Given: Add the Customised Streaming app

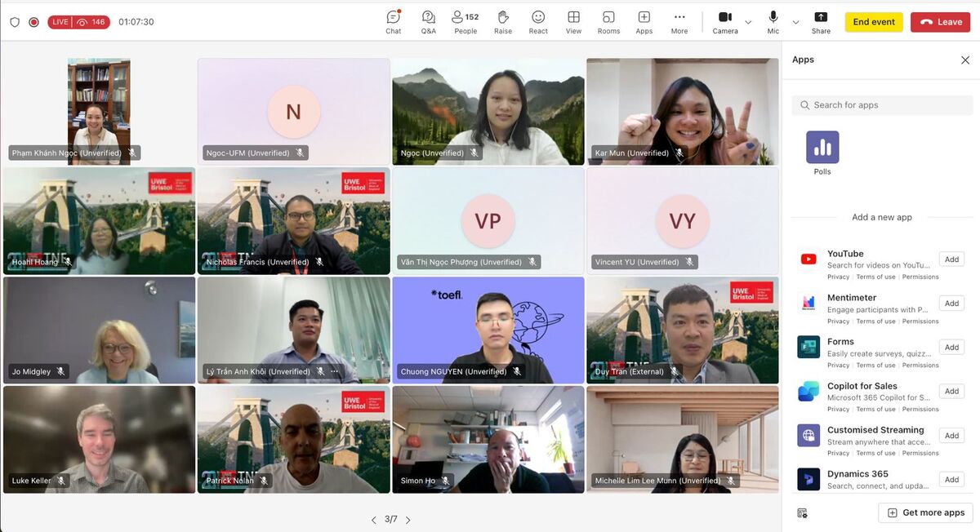Looking at the screenshot, I should tap(951, 436).
